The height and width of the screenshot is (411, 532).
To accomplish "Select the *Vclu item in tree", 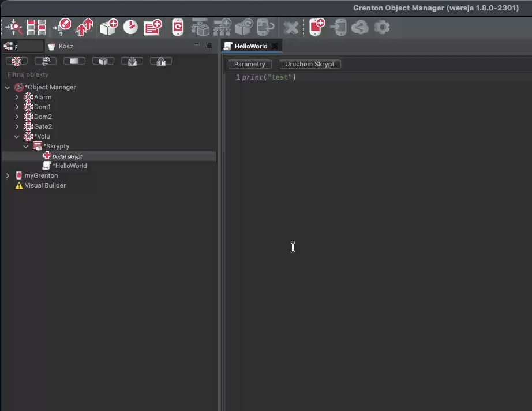I will click(42, 136).
